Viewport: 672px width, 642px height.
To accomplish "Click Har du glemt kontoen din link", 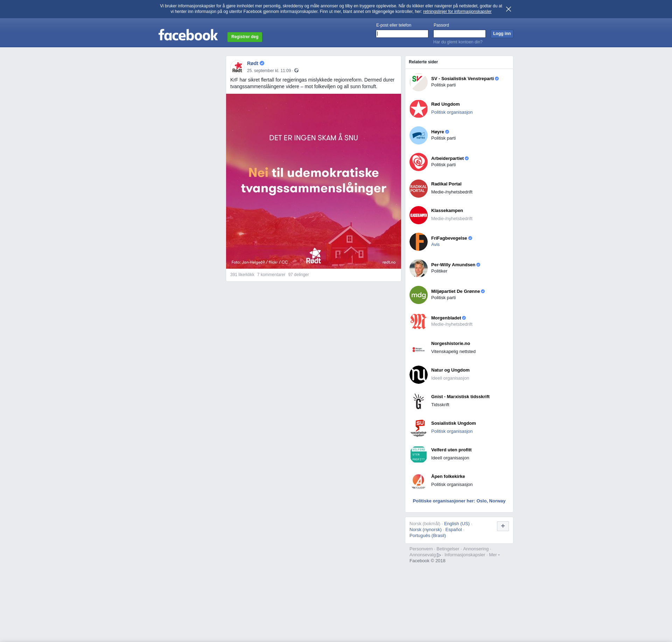I will [458, 42].
